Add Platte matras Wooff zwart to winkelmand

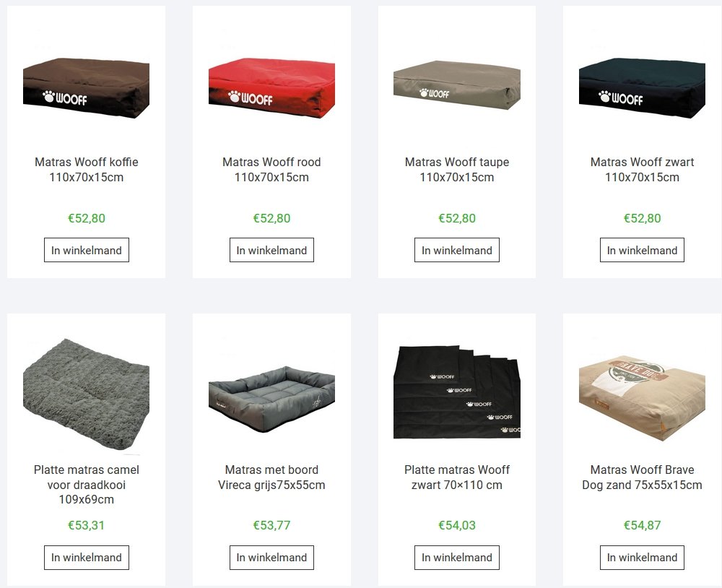(x=457, y=558)
